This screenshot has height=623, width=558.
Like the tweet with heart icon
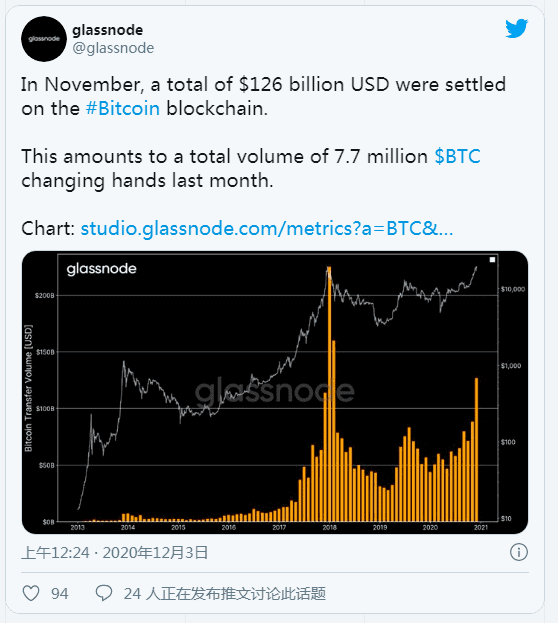[x=31, y=593]
